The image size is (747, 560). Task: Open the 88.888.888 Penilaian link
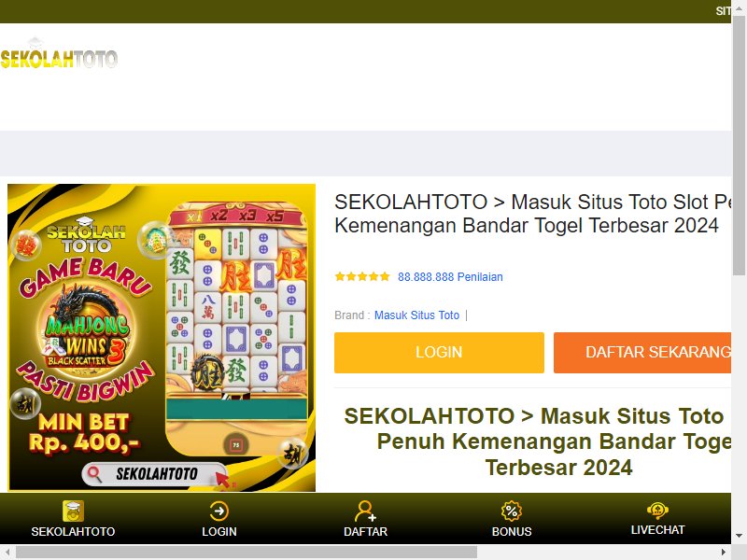tap(450, 276)
